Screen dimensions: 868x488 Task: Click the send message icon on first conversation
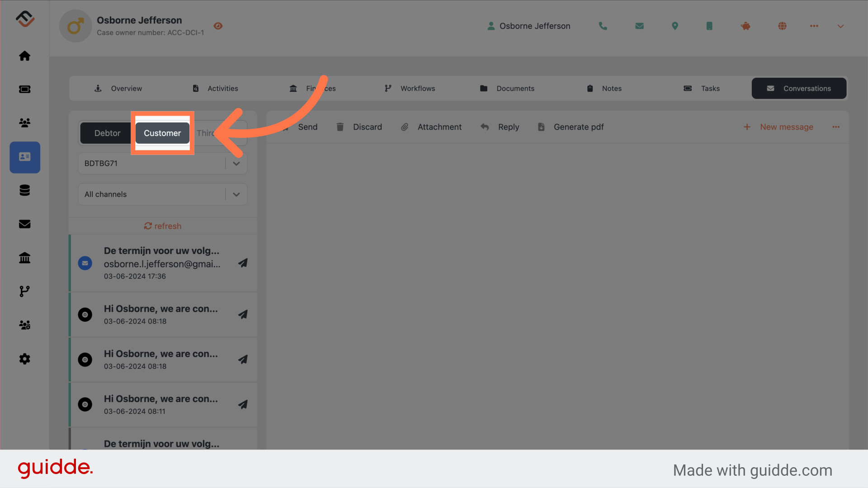(x=243, y=263)
